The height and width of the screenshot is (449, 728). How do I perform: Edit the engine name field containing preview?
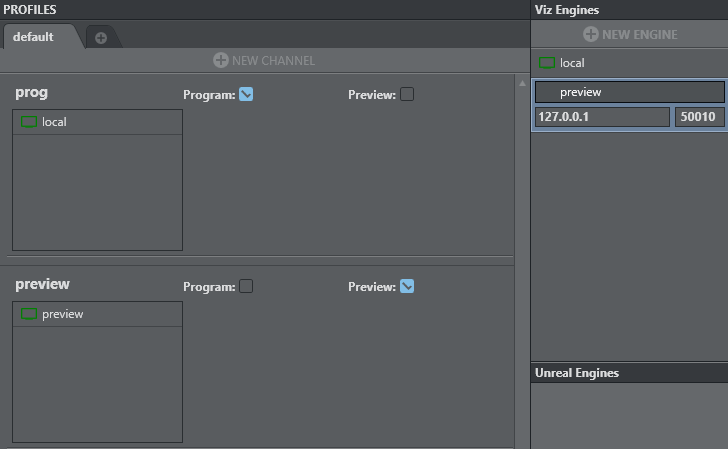(629, 92)
